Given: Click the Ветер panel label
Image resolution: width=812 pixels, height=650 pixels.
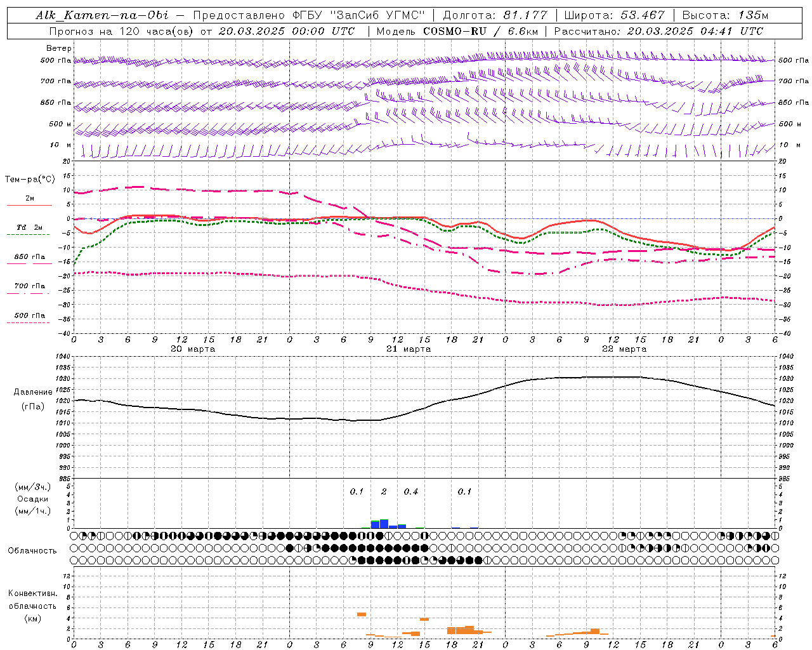Looking at the screenshot, I should (x=59, y=48).
